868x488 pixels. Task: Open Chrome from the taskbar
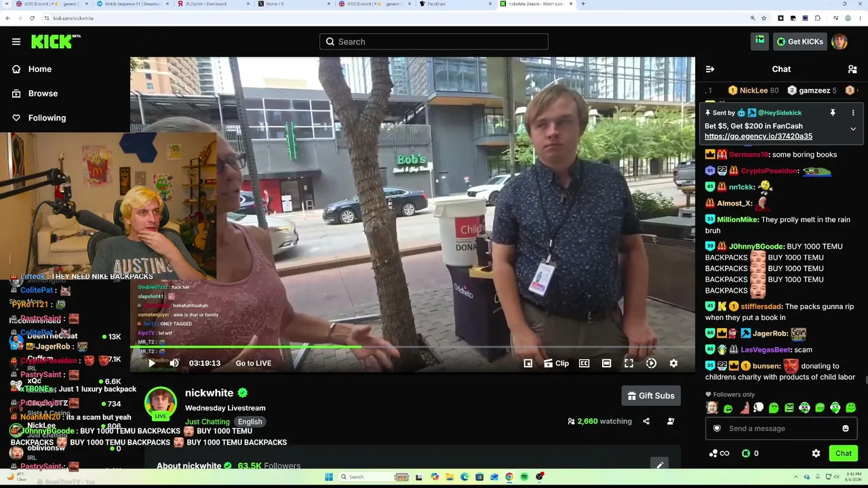click(509, 477)
